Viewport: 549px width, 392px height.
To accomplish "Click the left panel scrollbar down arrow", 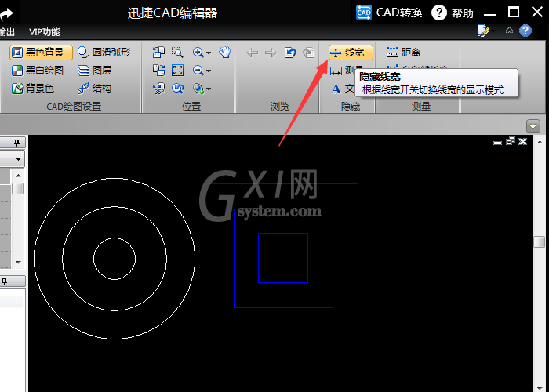I will (18, 263).
